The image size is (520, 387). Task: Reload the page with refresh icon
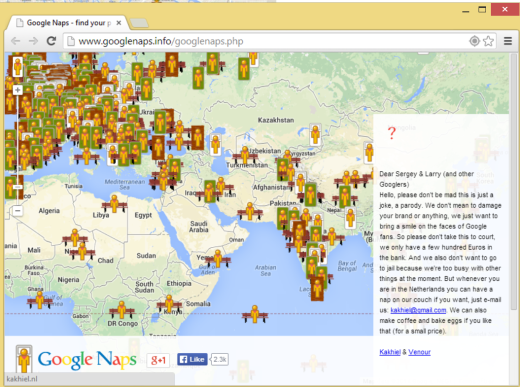pyautogui.click(x=51, y=41)
